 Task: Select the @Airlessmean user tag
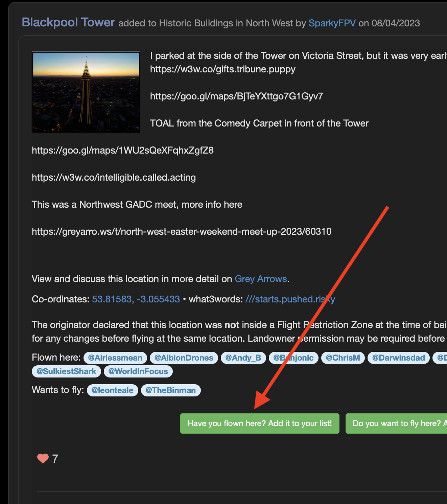115,358
